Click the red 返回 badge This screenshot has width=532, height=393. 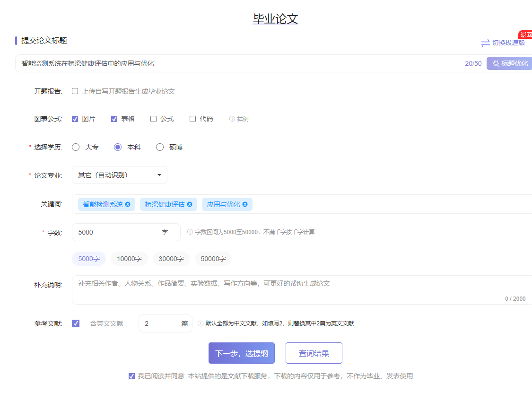coord(525,35)
